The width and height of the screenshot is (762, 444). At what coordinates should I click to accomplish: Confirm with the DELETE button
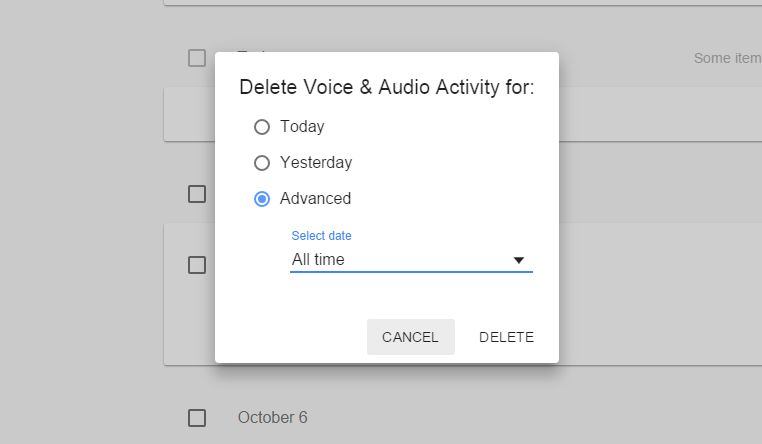506,337
